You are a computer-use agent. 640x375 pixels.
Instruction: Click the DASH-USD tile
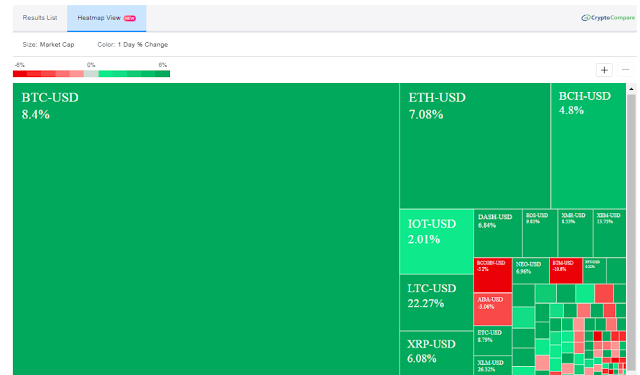pos(498,233)
